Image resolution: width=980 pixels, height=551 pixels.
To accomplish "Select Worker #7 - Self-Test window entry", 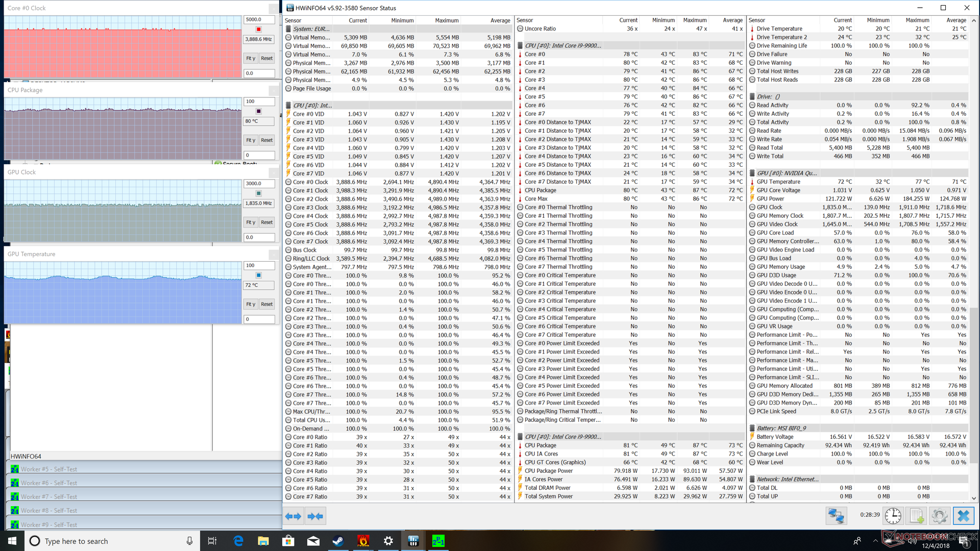I will point(49,496).
